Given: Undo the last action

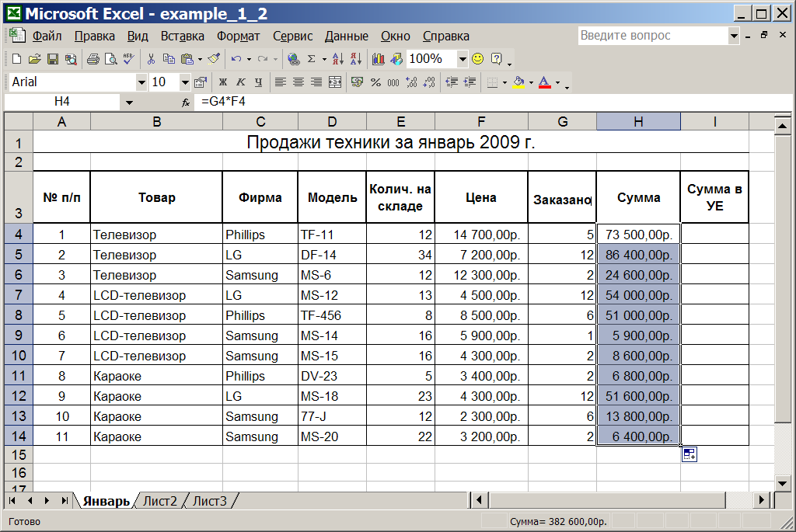Looking at the screenshot, I should [236, 59].
